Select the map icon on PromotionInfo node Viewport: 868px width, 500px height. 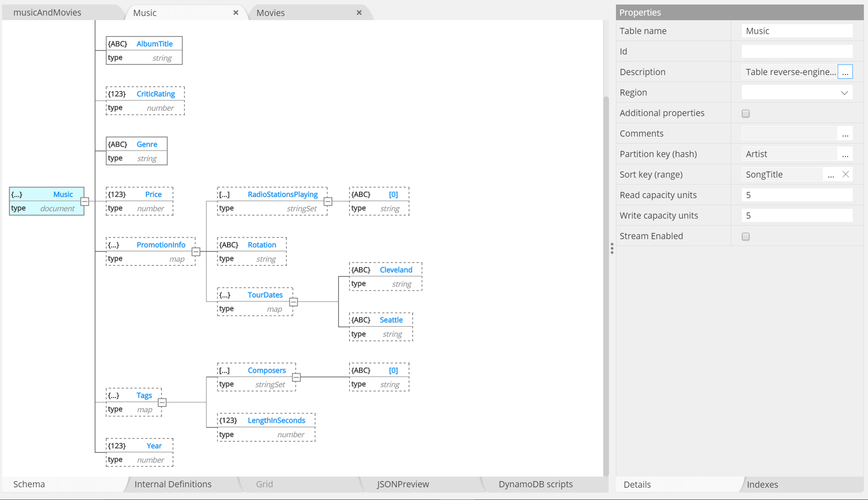pos(113,245)
